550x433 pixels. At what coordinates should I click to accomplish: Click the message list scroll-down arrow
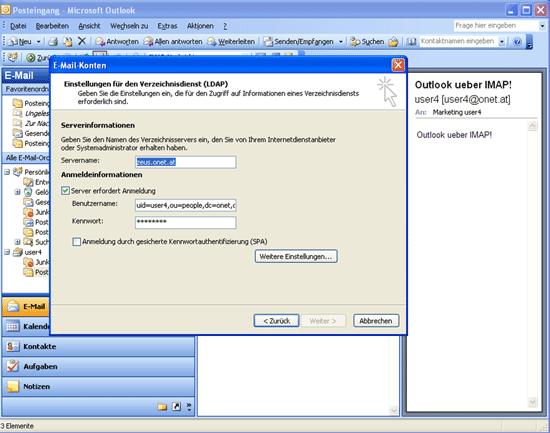[394, 410]
